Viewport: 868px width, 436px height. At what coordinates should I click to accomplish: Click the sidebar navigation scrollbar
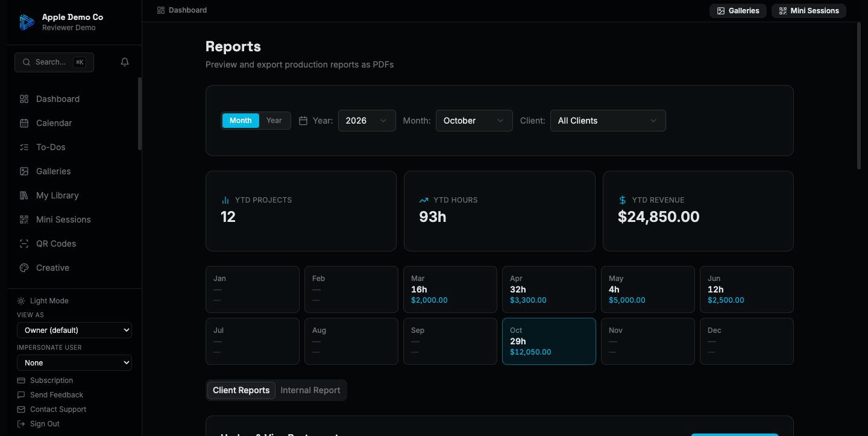140,114
